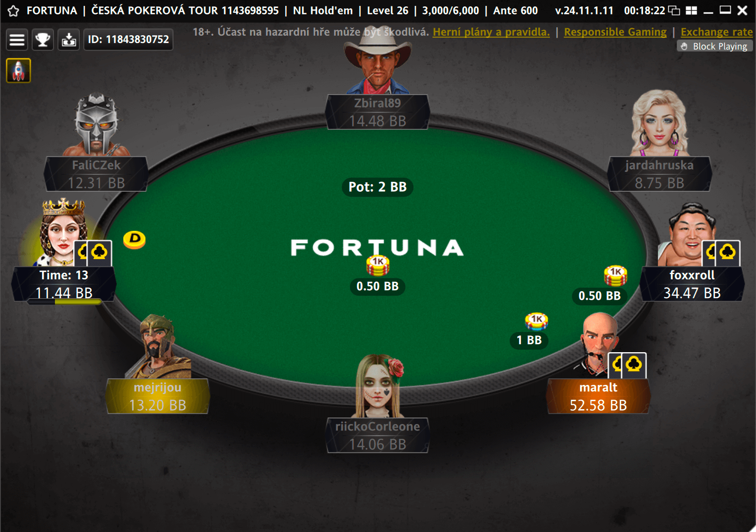Screen dimensions: 756x532
Task: Click foxxroll's player name plate
Action: point(692,284)
